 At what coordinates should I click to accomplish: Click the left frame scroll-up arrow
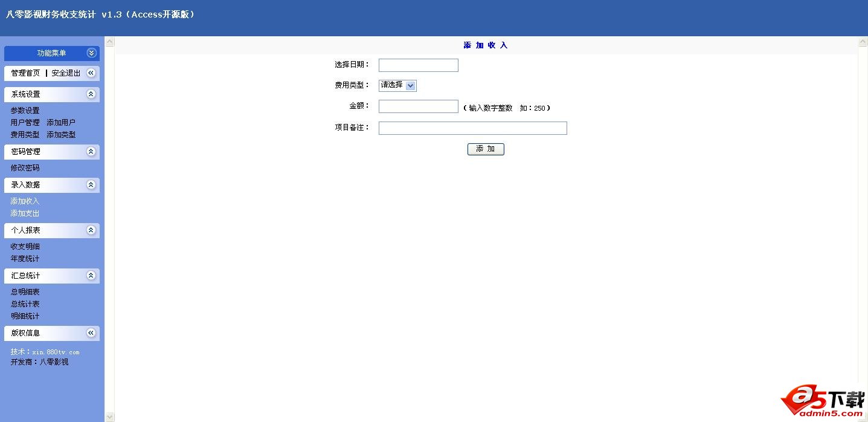pos(109,42)
